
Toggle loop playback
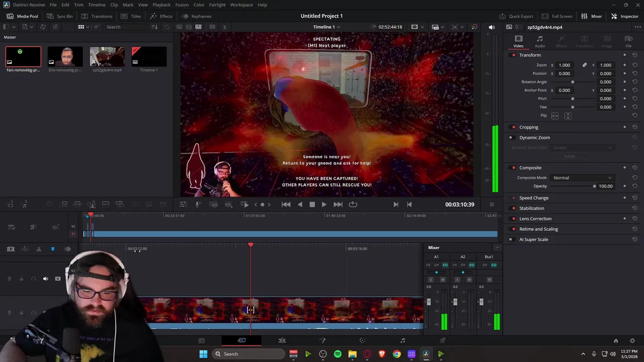353,204
